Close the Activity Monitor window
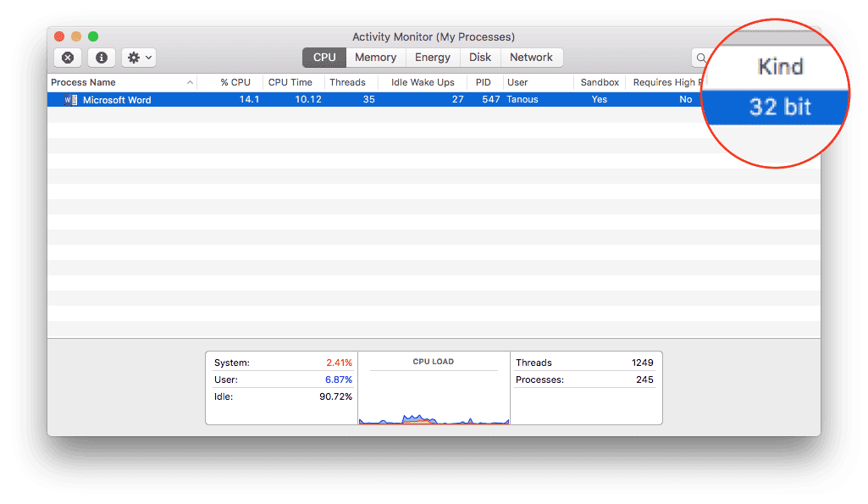The image size is (868, 504). tap(59, 36)
